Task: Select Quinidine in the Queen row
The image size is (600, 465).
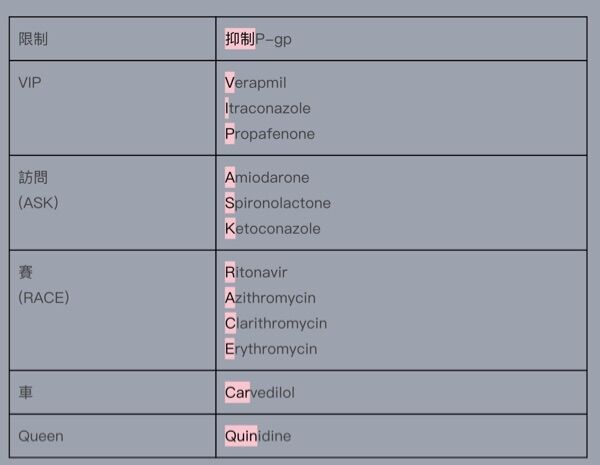Action: [x=258, y=436]
